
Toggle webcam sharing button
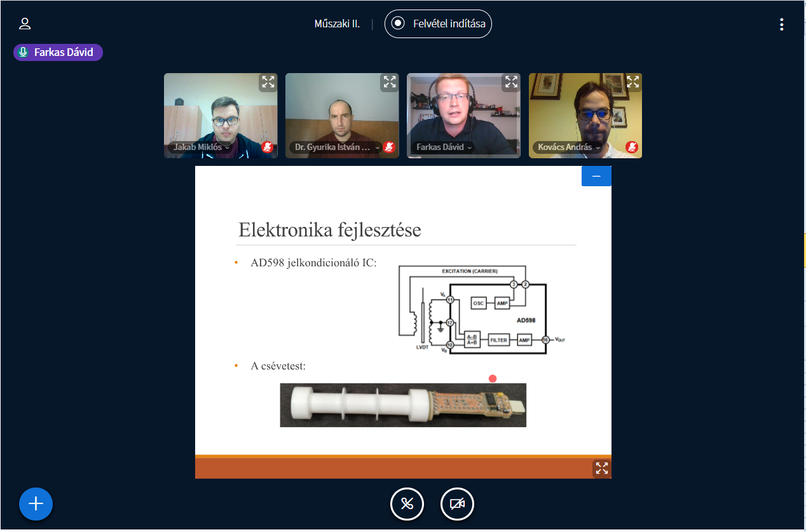(x=457, y=504)
